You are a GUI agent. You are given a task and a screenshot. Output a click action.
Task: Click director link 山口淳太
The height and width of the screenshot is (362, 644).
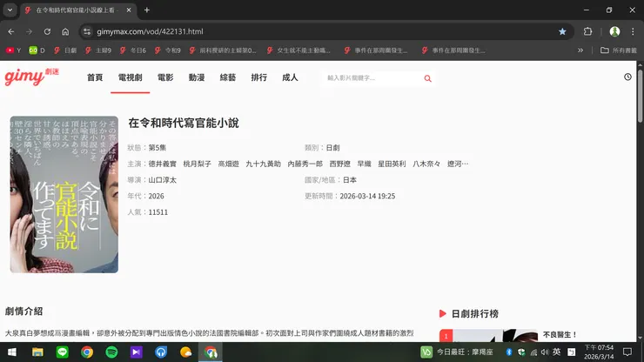(162, 180)
